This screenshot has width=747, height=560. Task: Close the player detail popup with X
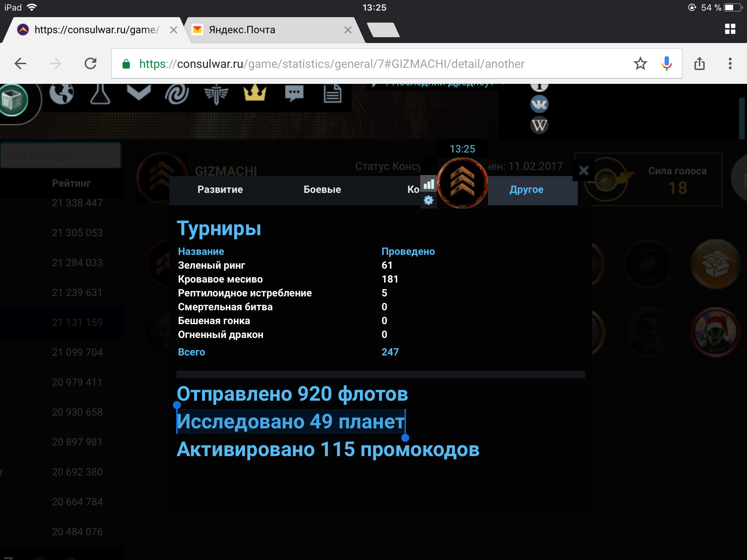click(x=584, y=170)
